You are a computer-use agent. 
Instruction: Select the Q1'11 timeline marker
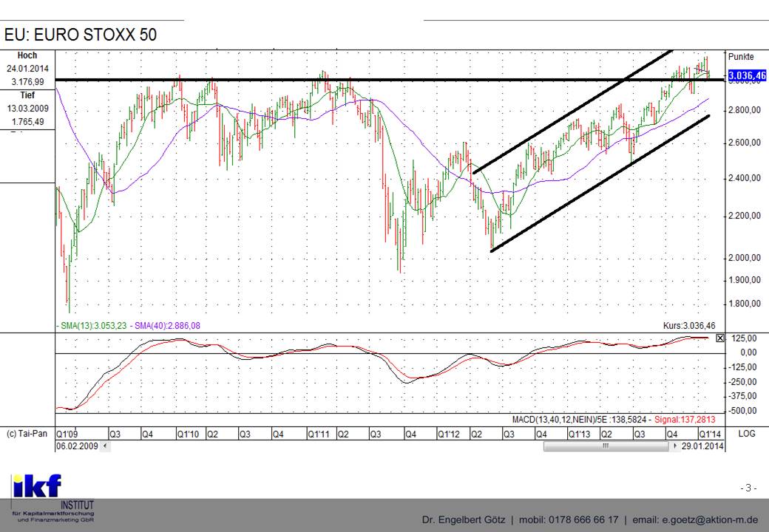click(x=319, y=434)
